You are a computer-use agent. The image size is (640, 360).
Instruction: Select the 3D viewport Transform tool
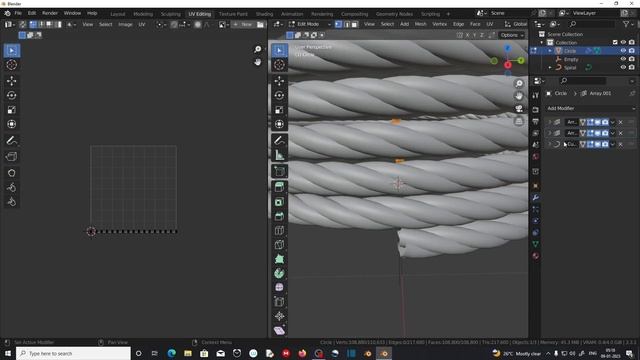pos(279,124)
